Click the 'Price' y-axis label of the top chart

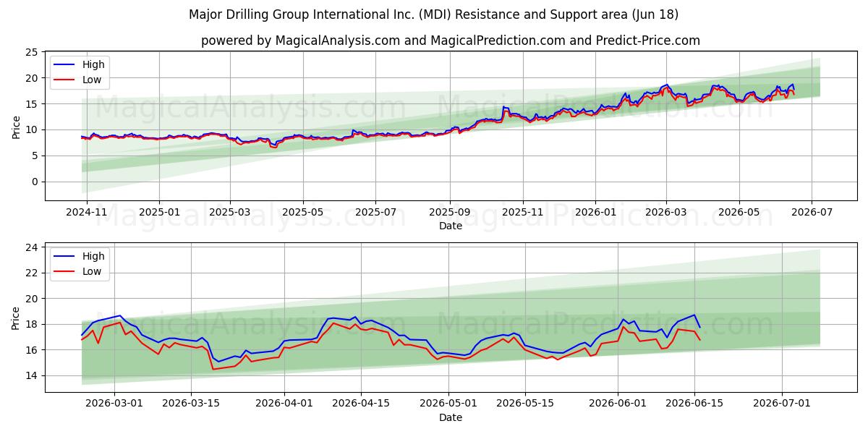(x=16, y=127)
